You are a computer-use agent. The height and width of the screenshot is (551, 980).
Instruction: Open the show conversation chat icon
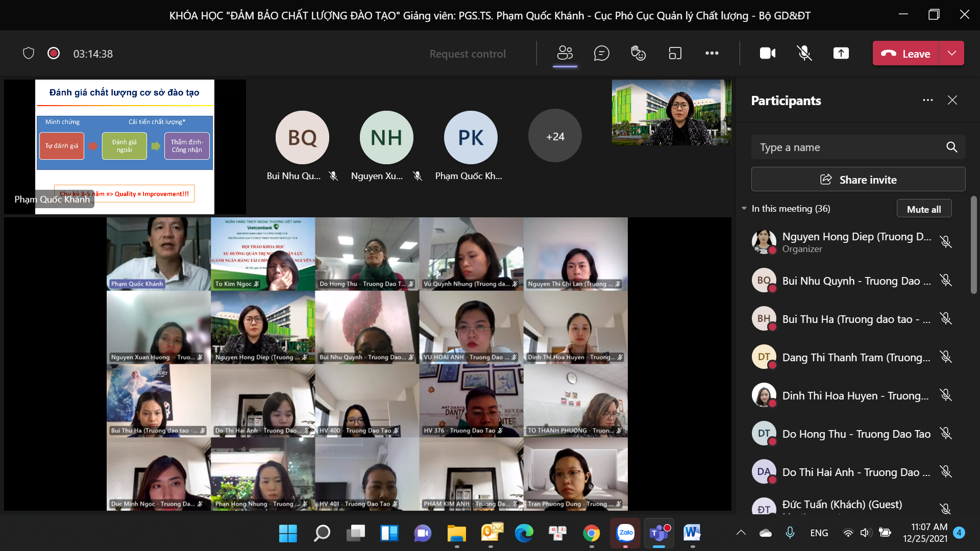(601, 53)
